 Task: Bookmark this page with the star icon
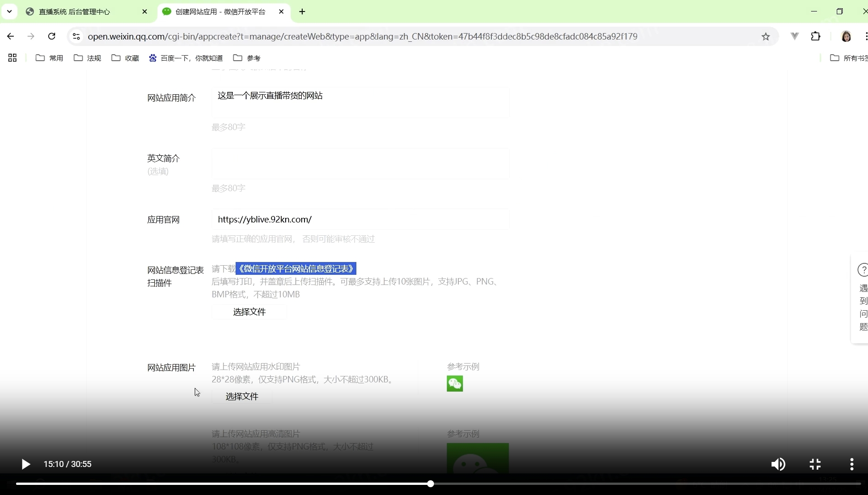[x=766, y=36]
